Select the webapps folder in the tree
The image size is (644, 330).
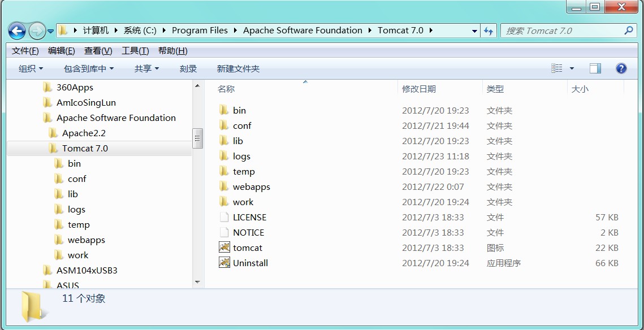tap(87, 240)
